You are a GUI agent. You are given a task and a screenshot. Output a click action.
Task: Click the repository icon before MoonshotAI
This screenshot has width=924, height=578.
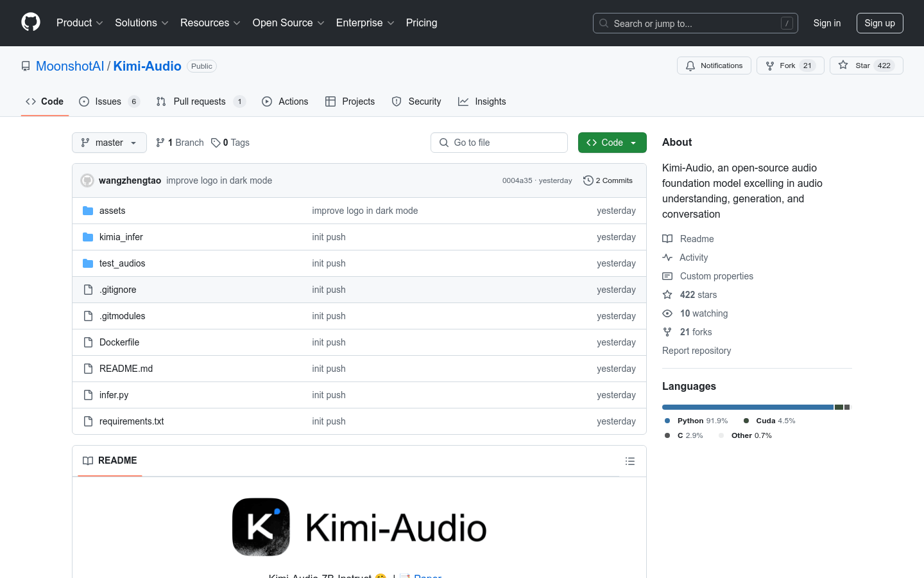pyautogui.click(x=26, y=66)
